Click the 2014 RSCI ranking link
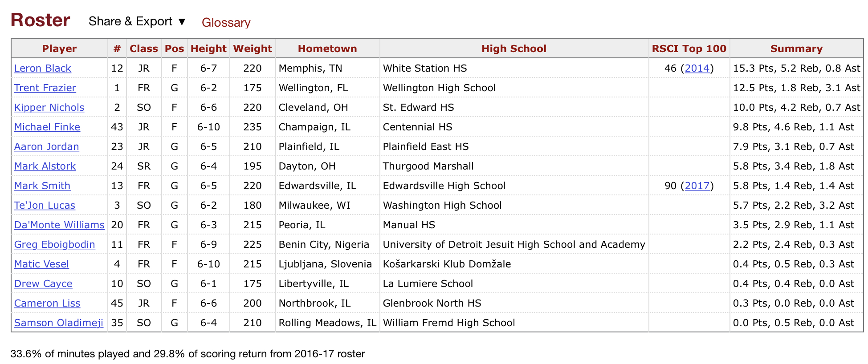This screenshot has width=868, height=364. [x=697, y=68]
